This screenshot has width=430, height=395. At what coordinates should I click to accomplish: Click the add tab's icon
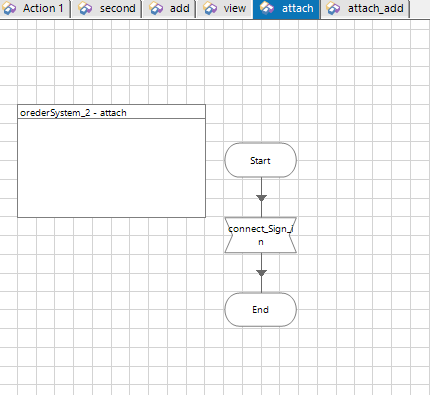point(156,9)
